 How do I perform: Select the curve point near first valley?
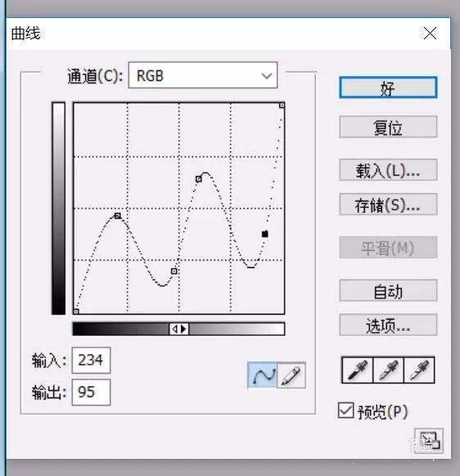click(x=174, y=271)
